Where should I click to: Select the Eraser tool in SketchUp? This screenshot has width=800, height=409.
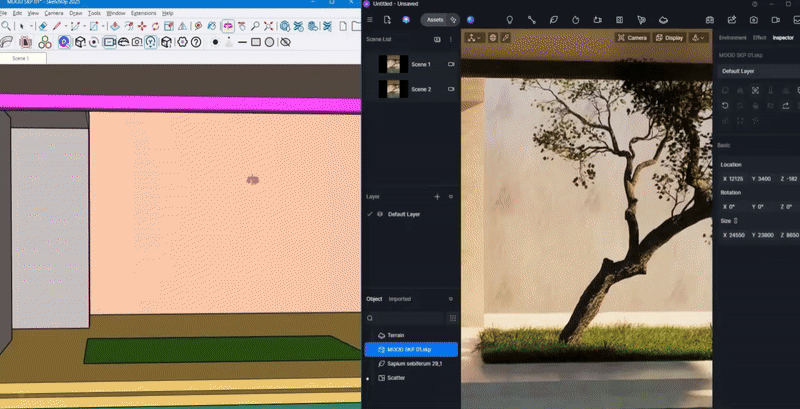(x=43, y=26)
